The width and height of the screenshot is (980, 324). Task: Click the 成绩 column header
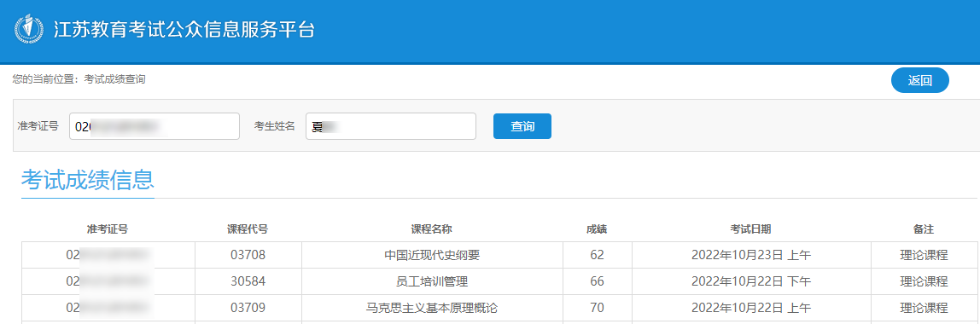(x=596, y=229)
